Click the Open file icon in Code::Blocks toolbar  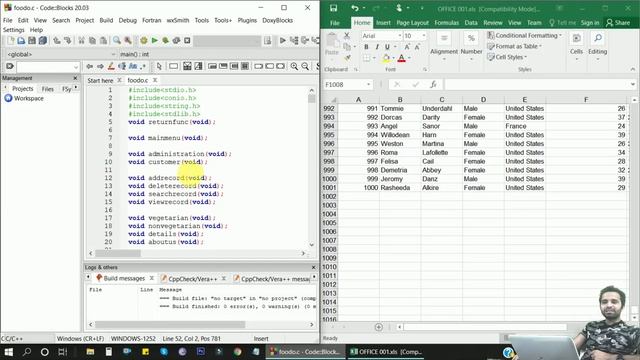[x=21, y=40]
